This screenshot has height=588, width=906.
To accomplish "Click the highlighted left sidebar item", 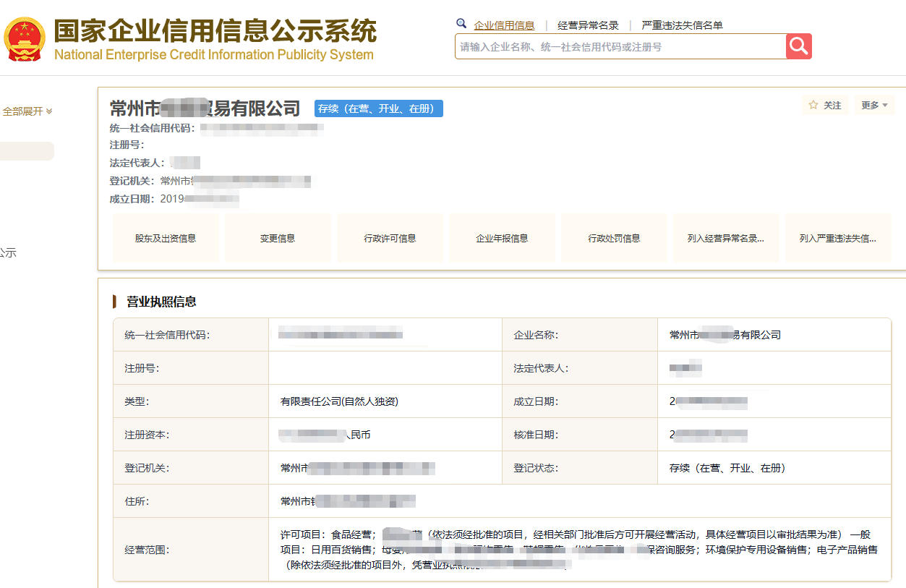I will pos(27,151).
